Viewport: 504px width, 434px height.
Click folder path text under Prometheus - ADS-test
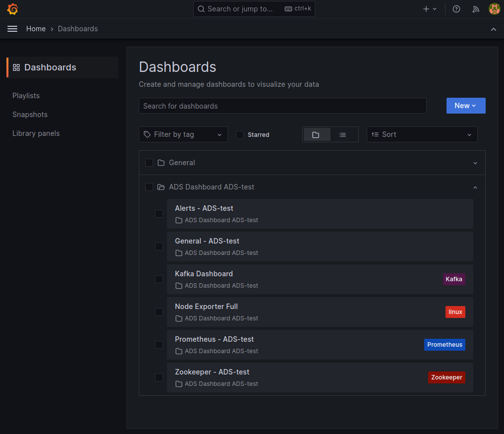tap(222, 351)
